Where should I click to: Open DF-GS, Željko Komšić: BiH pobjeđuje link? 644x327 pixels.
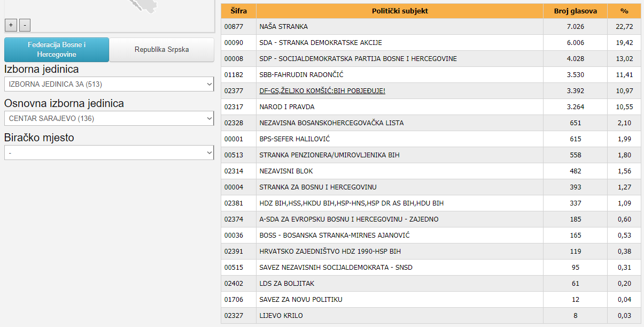[x=322, y=91]
